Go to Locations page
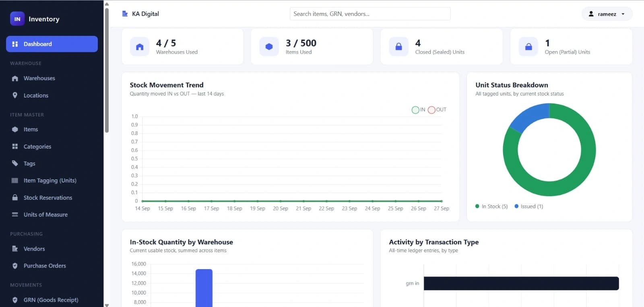 pyautogui.click(x=52, y=95)
